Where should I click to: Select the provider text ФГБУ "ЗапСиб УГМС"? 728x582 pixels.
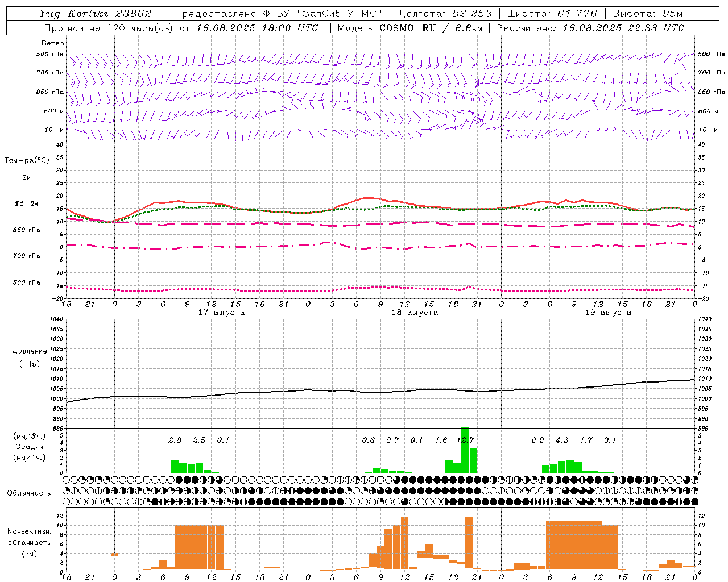(322, 14)
